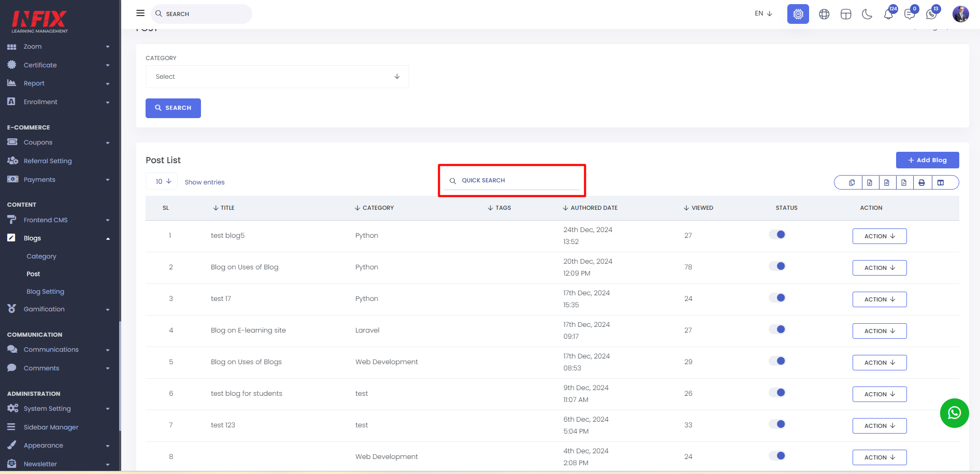Click the sidebar vertical scrollbar
980x474 pixels.
pos(120,376)
